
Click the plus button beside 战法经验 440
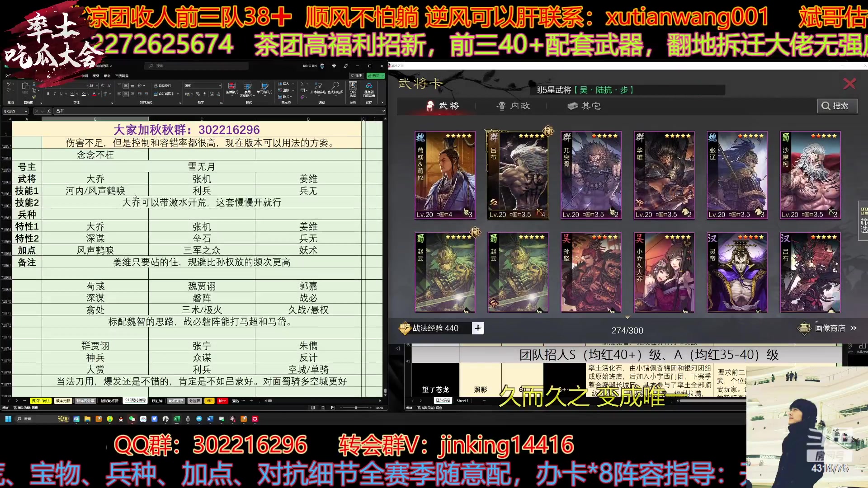click(478, 328)
